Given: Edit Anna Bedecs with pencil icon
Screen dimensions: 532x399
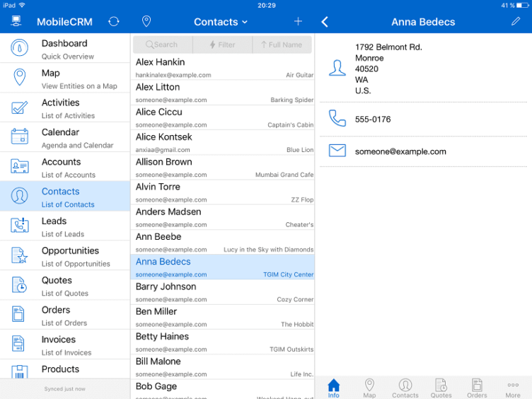Looking at the screenshot, I should pos(516,22).
